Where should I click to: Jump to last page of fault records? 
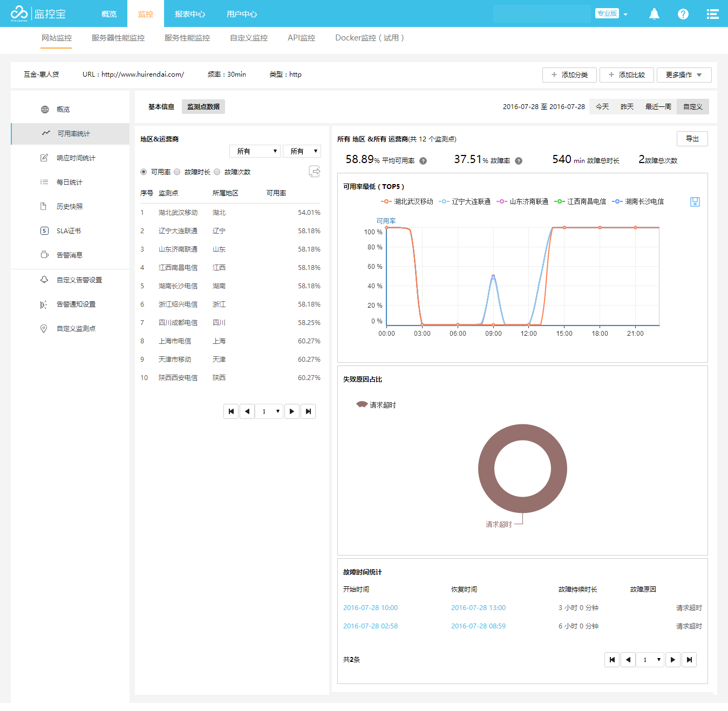[x=689, y=660]
